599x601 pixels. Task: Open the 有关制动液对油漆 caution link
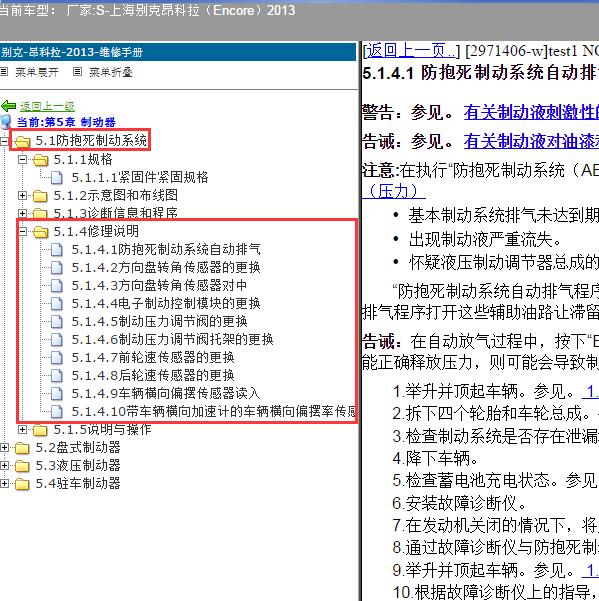pyautogui.click(x=531, y=141)
